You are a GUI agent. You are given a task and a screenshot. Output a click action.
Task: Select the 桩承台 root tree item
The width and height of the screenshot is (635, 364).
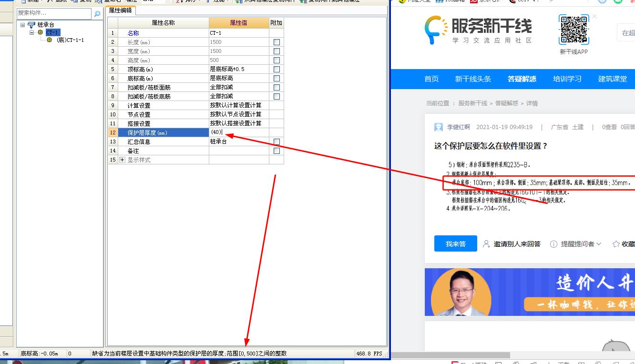coord(46,25)
